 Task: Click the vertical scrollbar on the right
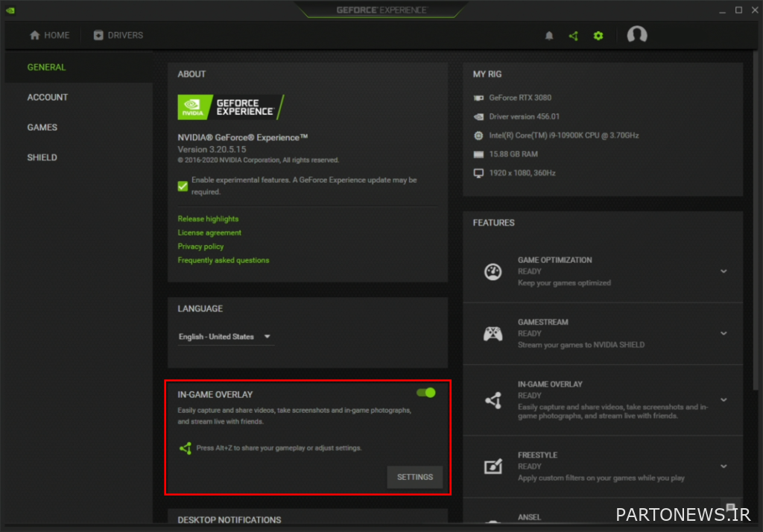pyautogui.click(x=756, y=219)
